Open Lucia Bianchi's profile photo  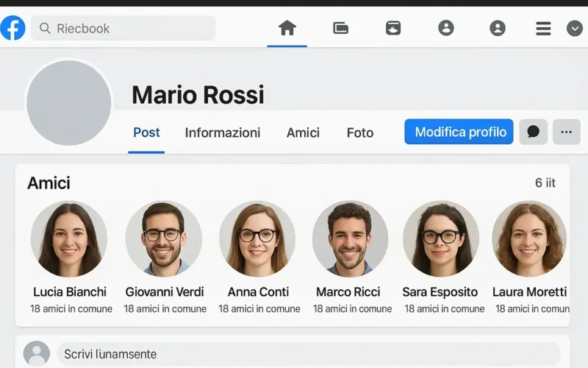69,238
